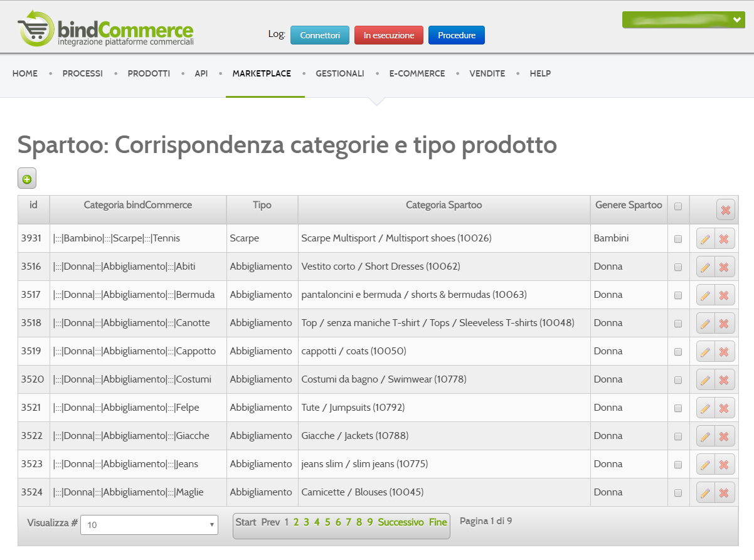
Task: Delete row 3931 with red X icon
Action: pos(724,239)
